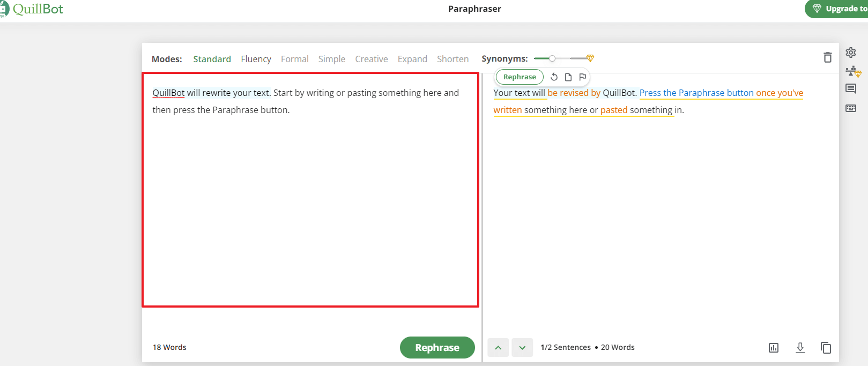Click the "Modes:" label
Viewport: 868px width, 366px height.
point(167,59)
